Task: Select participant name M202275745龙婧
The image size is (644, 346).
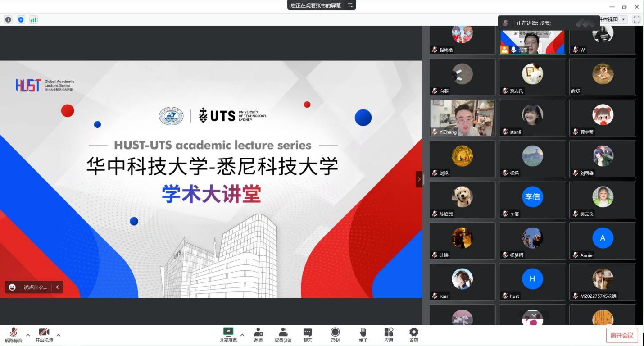Action: point(598,296)
